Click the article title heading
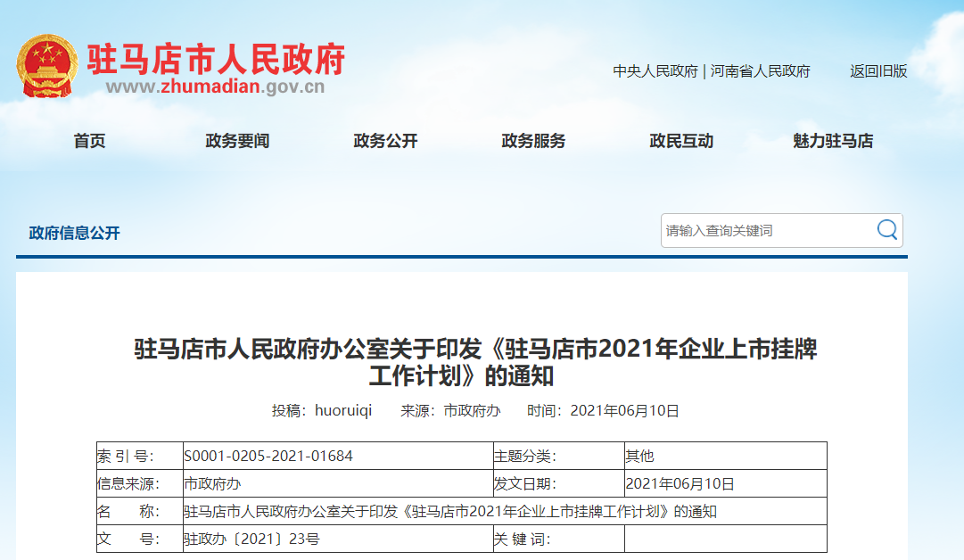The height and width of the screenshot is (560, 964). (475, 362)
